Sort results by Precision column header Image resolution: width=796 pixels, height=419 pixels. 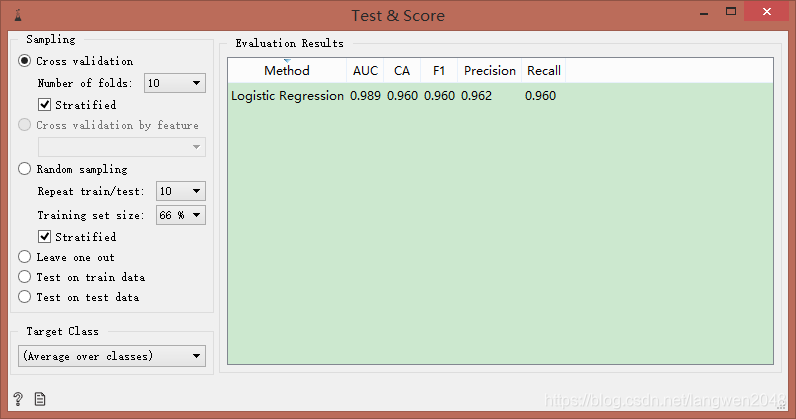click(x=489, y=71)
